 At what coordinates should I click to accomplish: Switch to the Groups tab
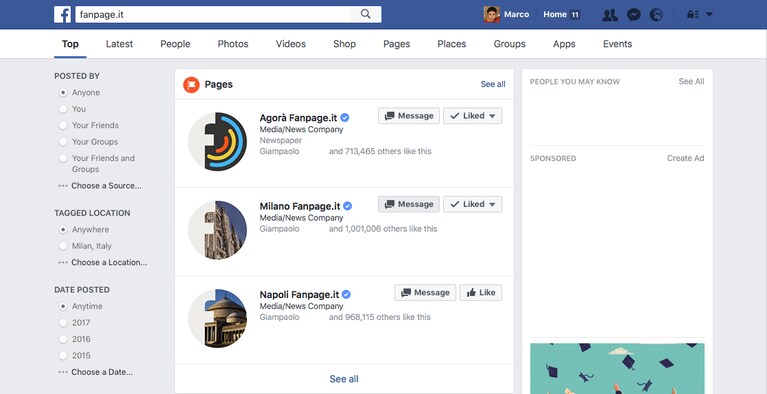[x=509, y=44]
